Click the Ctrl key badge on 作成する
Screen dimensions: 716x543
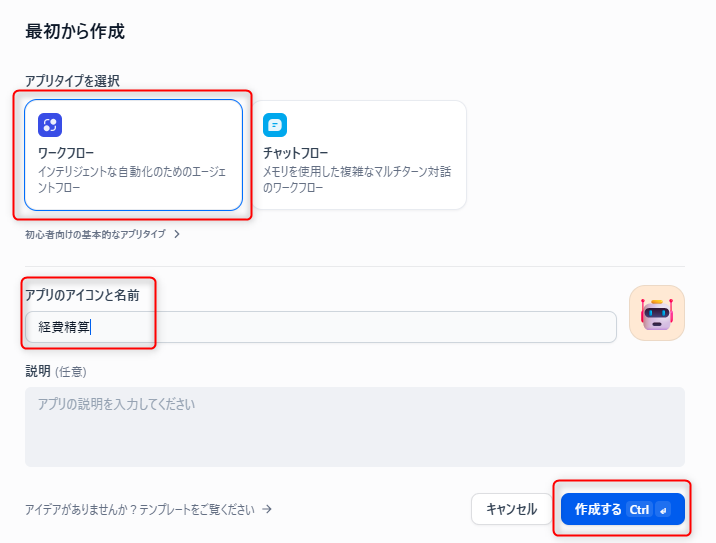pyautogui.click(x=639, y=510)
